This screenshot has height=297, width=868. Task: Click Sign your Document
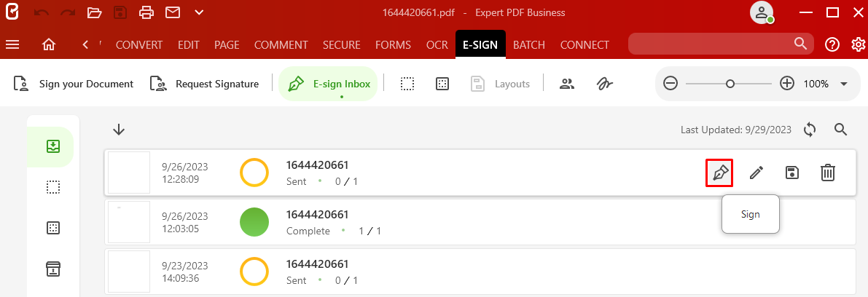(x=73, y=84)
